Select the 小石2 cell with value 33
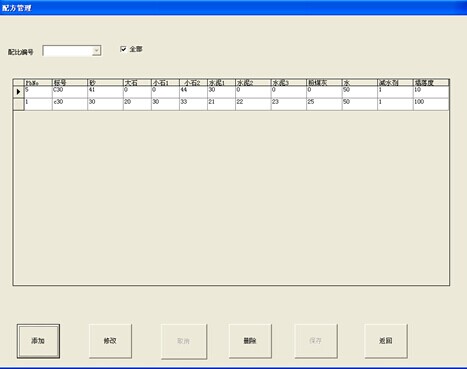This screenshot has width=467, height=369. pyautogui.click(x=193, y=104)
